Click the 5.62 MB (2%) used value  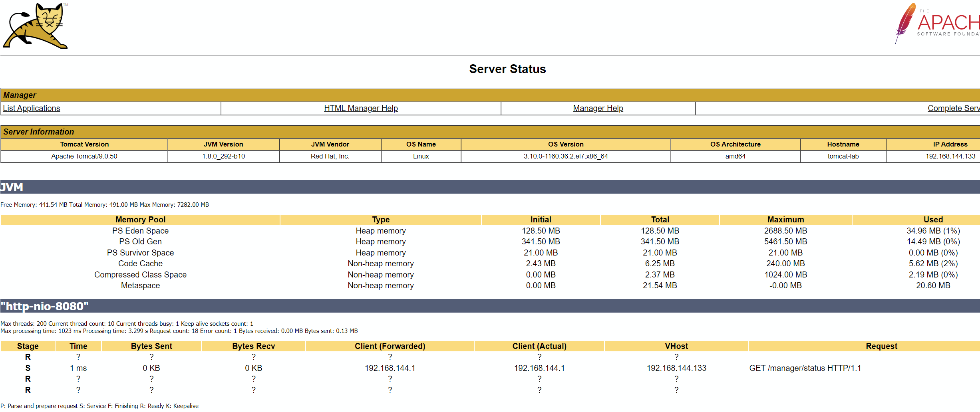(933, 263)
